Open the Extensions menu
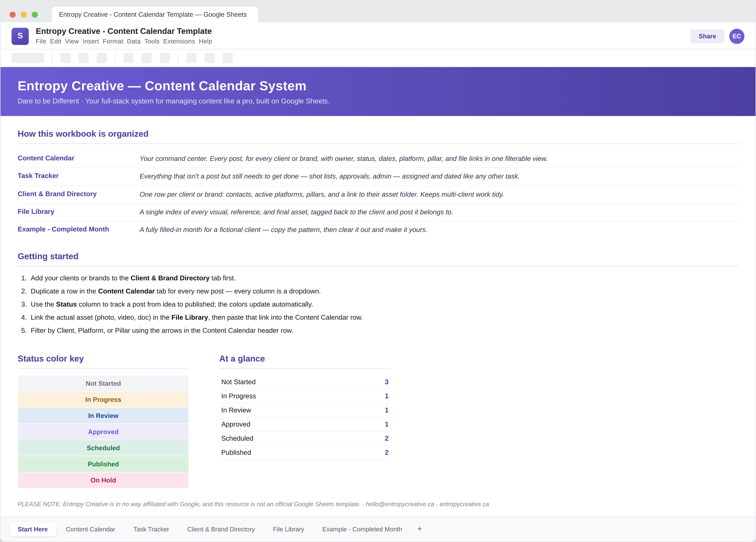Viewport: 756px width, 542px height. (179, 41)
